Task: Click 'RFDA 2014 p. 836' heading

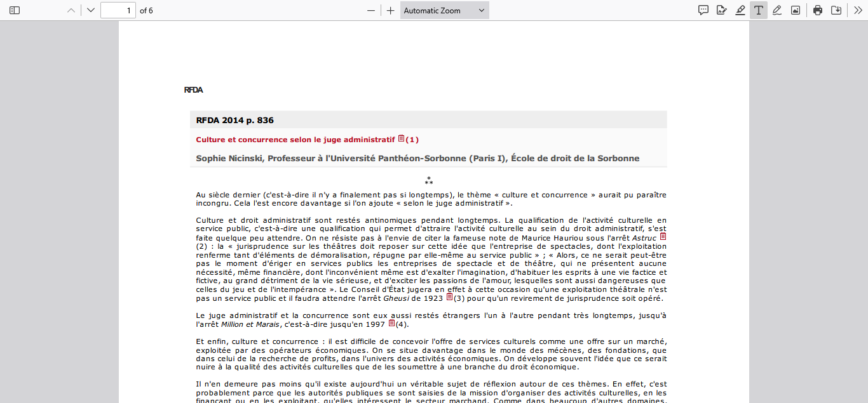Action: point(235,120)
